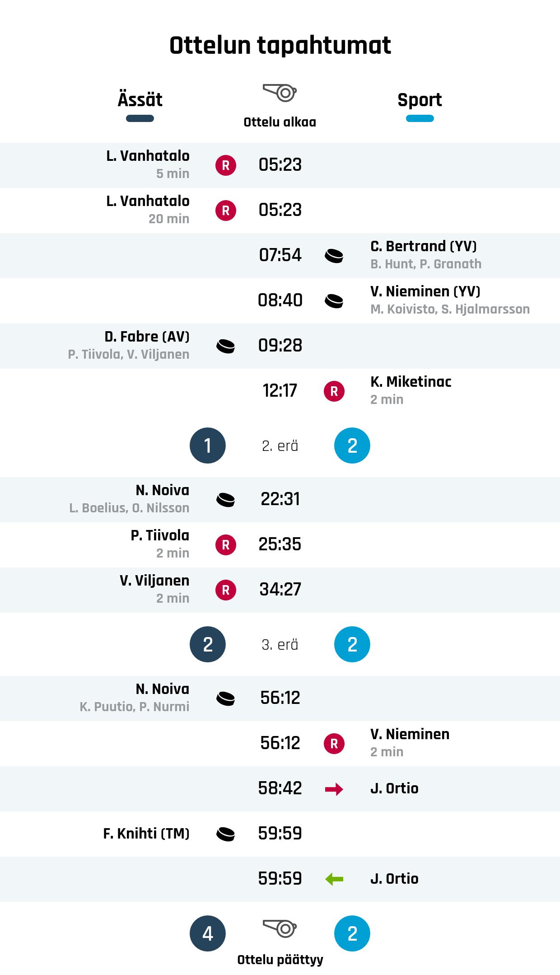Click the light blue Sport color bar
The image size is (560, 975).
click(420, 119)
